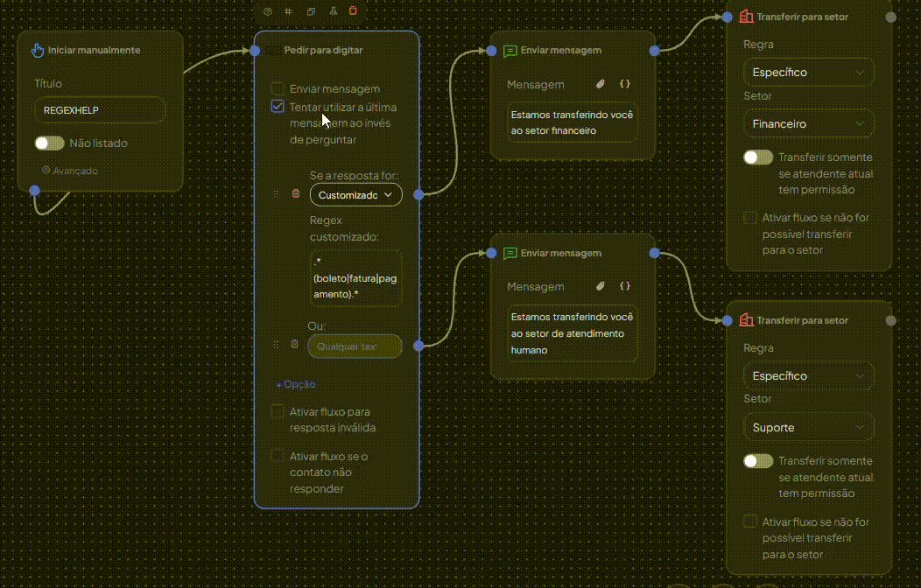Click the flask test icon in node toolbar
Viewport: 921px width, 588px height.
point(333,11)
